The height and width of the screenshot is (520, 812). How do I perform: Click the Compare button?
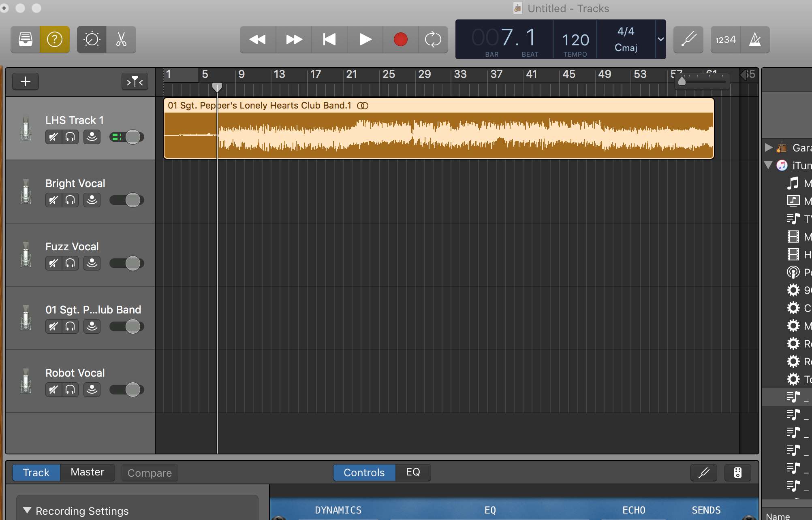[x=150, y=473]
